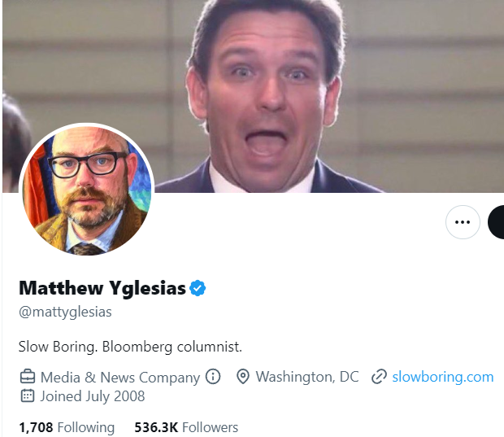
Task: Click the blue verified badge
Action: click(198, 288)
